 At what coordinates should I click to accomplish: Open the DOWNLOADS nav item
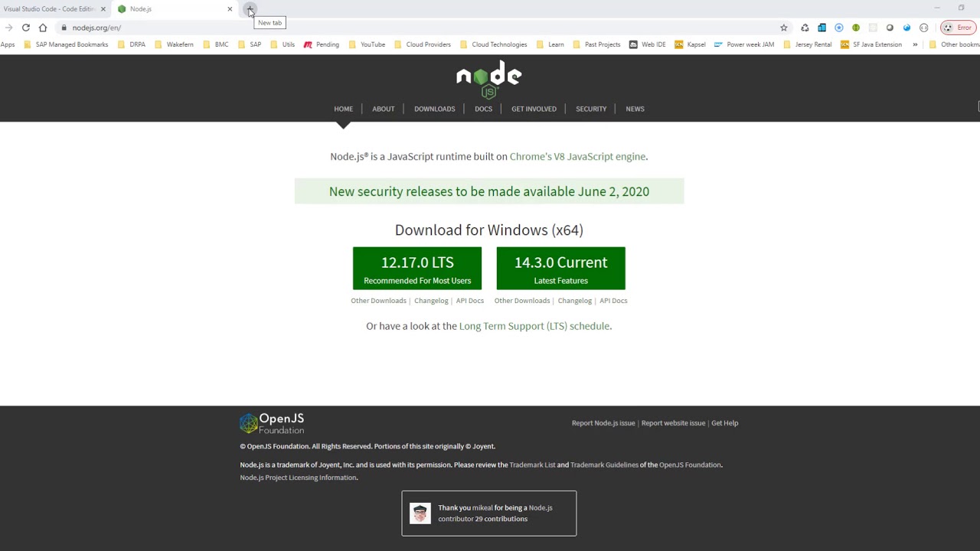pos(435,109)
